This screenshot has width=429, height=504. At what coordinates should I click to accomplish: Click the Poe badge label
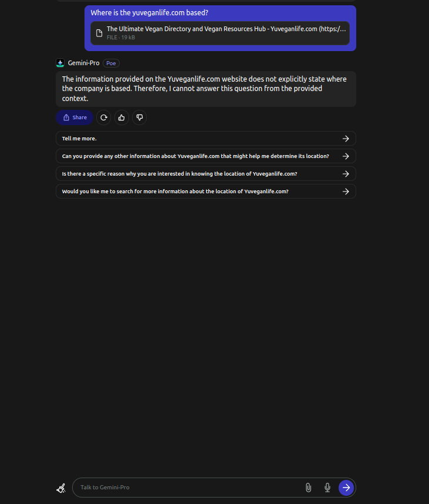pos(111,63)
